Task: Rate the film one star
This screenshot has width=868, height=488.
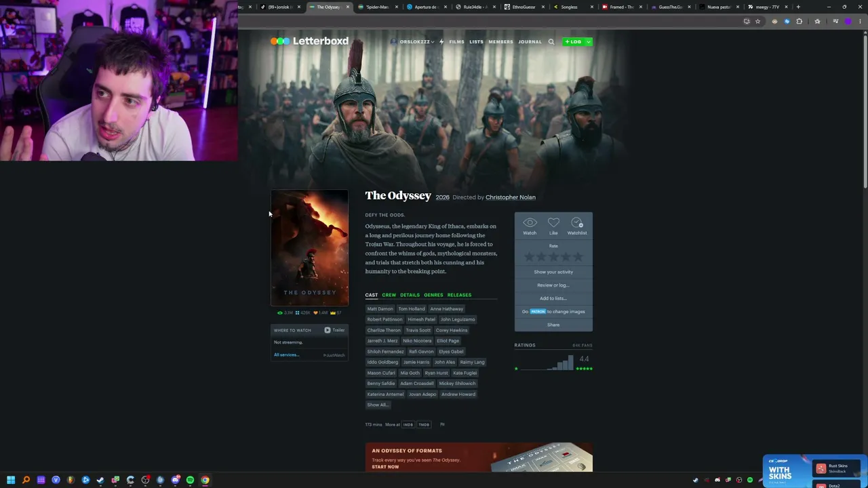Action: (x=530, y=257)
